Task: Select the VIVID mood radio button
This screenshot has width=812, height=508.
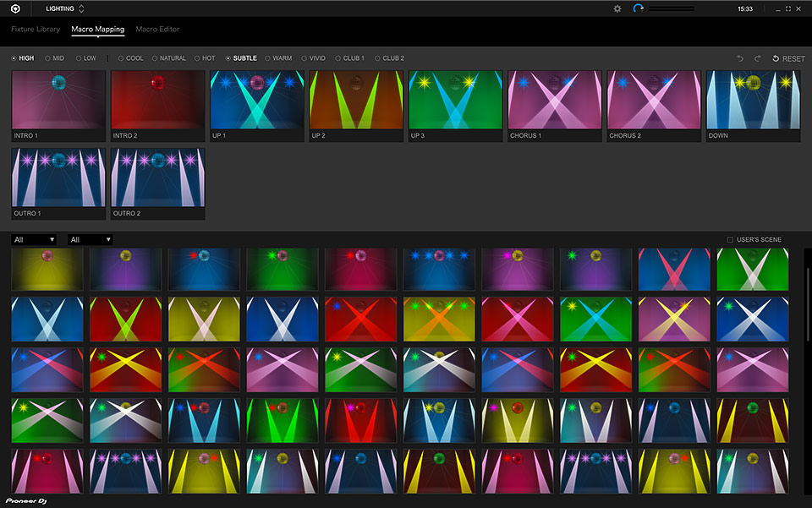Action: (303, 58)
